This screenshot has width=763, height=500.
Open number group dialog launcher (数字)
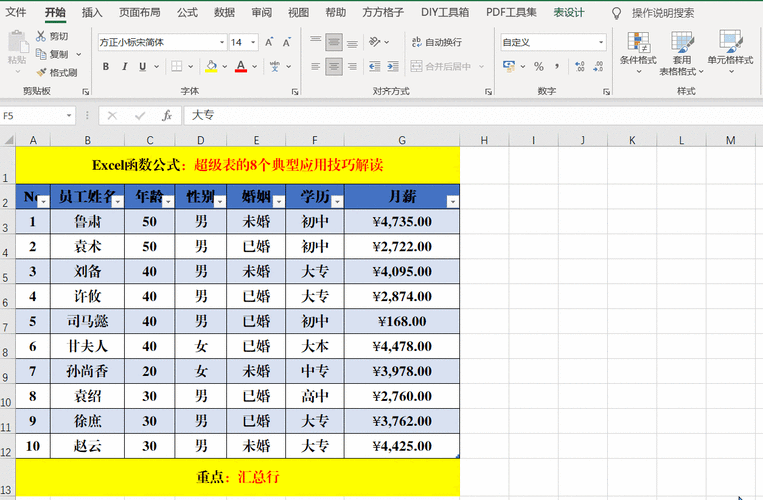[606, 91]
